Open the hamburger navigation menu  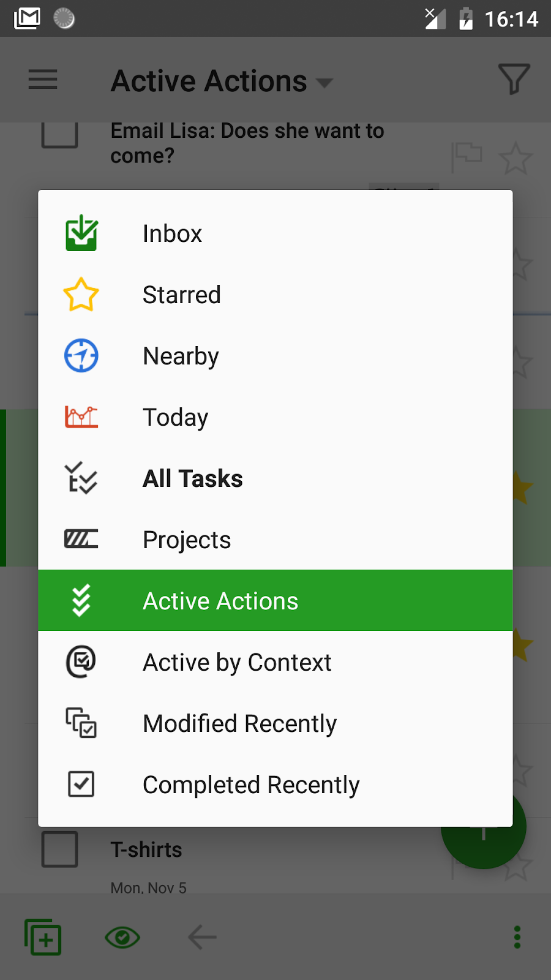[x=43, y=80]
